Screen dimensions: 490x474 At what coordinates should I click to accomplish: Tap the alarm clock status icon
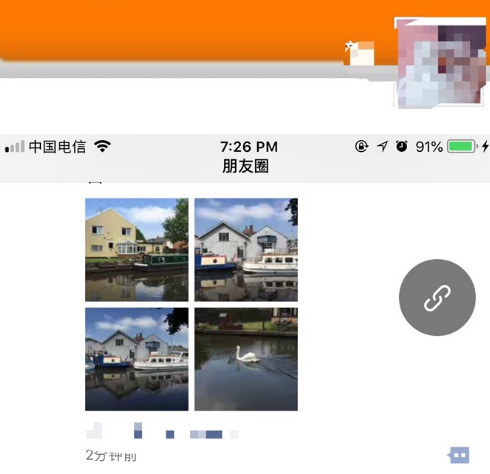point(402,146)
